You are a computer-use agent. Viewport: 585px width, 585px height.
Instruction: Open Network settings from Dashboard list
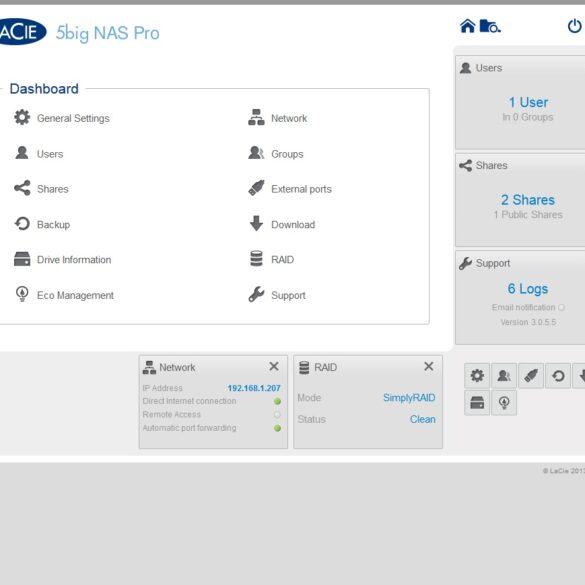tap(289, 118)
